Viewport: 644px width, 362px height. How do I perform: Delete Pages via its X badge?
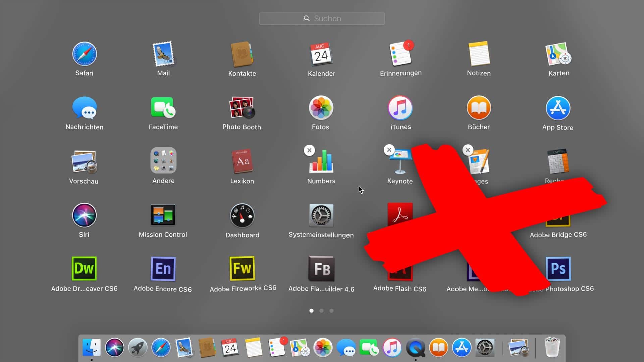click(x=468, y=150)
